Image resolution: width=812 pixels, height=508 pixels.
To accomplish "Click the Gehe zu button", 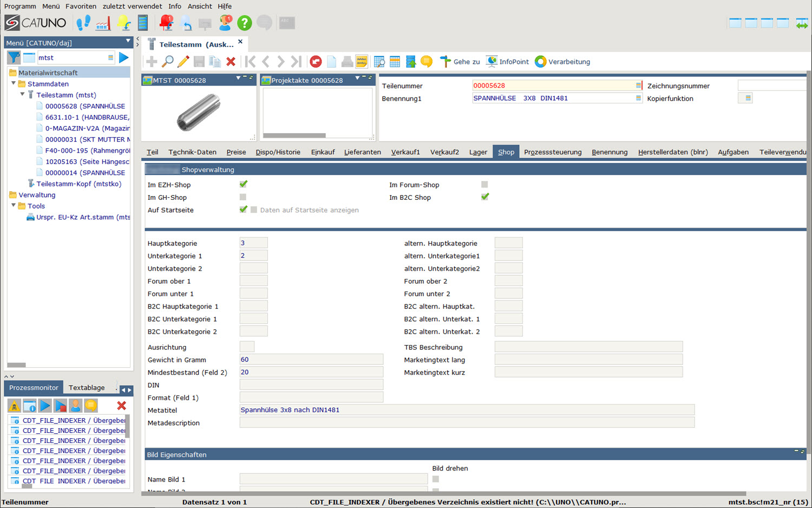I will [460, 62].
